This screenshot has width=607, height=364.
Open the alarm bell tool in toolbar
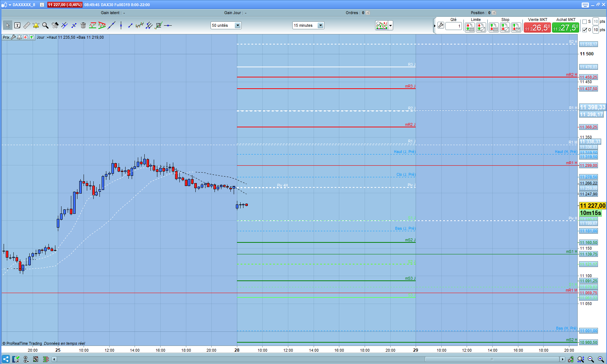pyautogui.click(x=36, y=25)
